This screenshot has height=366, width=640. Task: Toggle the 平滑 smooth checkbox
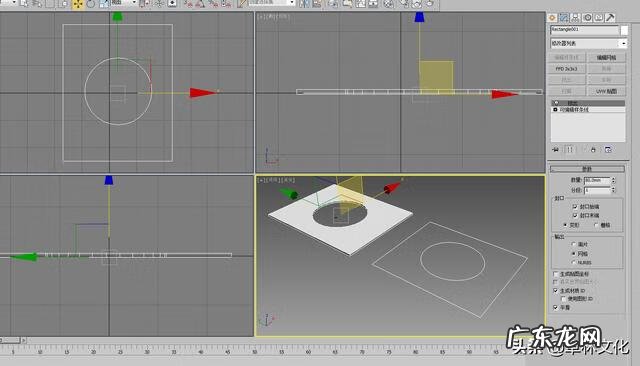tap(556, 308)
